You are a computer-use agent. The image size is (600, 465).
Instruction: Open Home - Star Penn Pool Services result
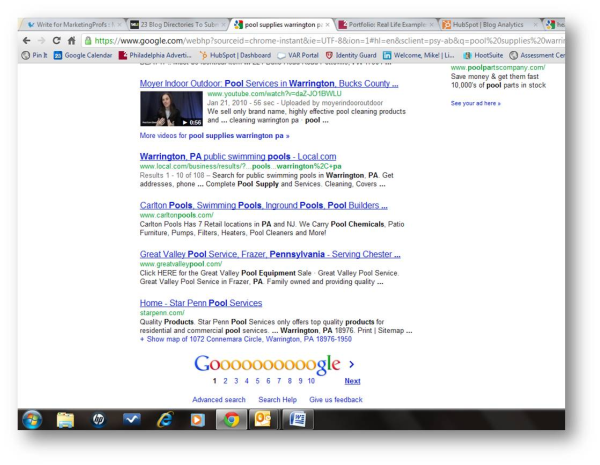(201, 303)
